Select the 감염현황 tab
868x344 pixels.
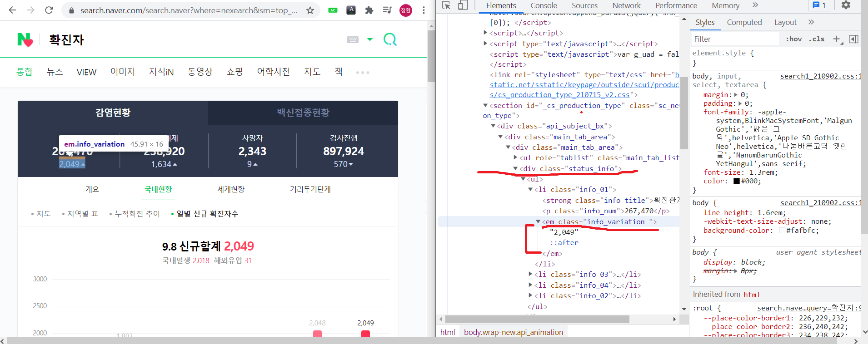[x=113, y=113]
